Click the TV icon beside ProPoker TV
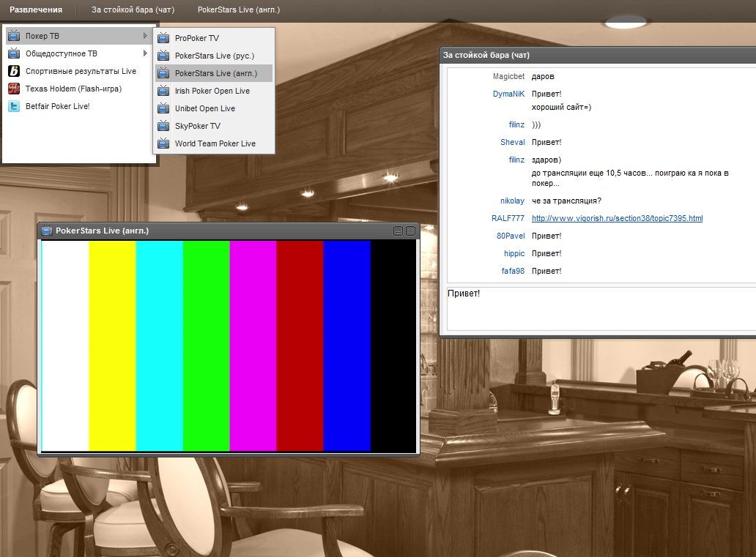The height and width of the screenshot is (557, 756). coord(163,38)
